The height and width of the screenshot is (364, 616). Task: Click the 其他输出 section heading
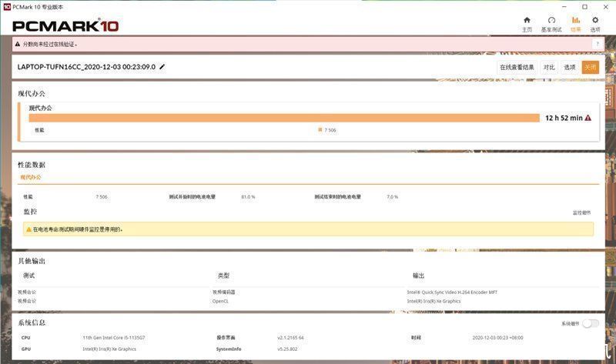(x=32, y=261)
